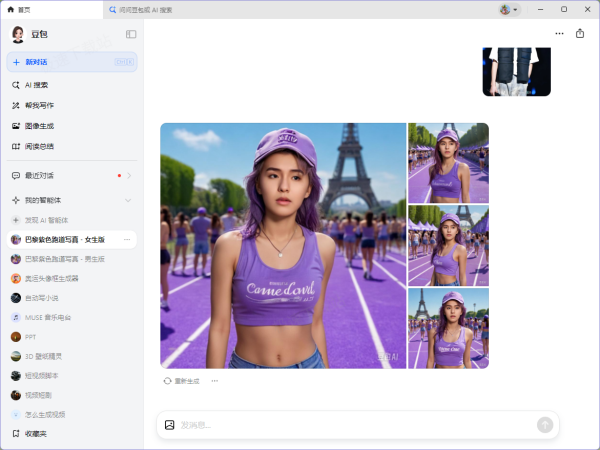Open the profile avatar dropdown in title bar
The height and width of the screenshot is (450, 600).
click(x=509, y=9)
